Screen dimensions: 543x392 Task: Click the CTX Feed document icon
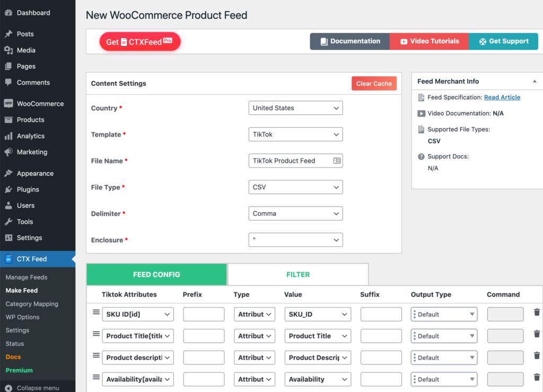8,259
